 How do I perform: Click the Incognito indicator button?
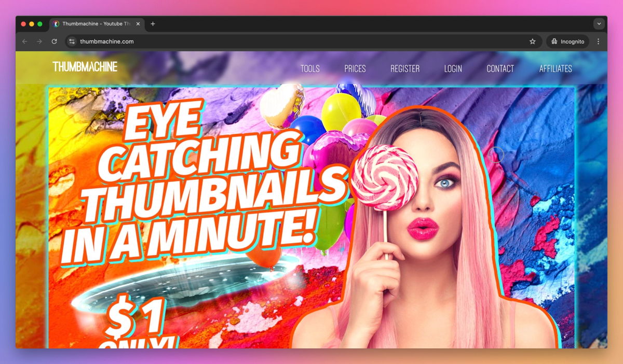[567, 41]
